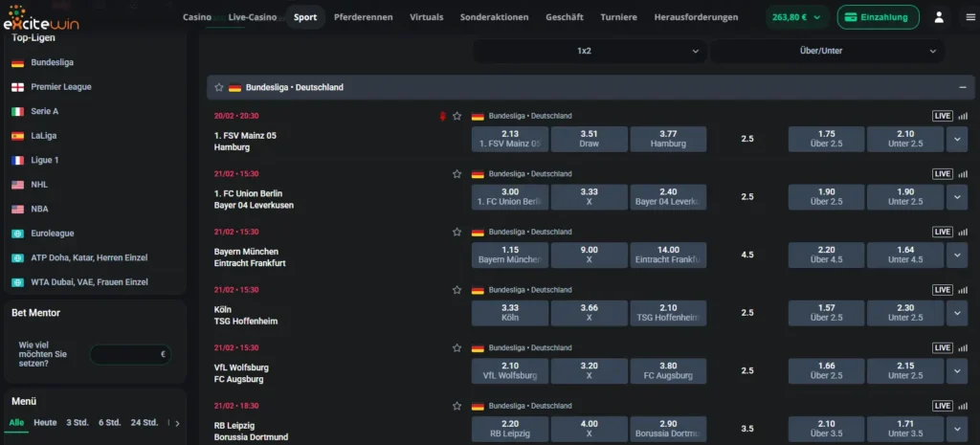Select Premier League in Top-Ligen sidebar
The height and width of the screenshot is (445, 980).
pyautogui.click(x=61, y=87)
